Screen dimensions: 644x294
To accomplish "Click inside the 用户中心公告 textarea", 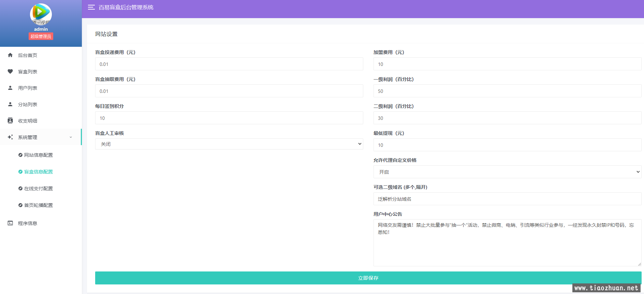I will pos(508,243).
